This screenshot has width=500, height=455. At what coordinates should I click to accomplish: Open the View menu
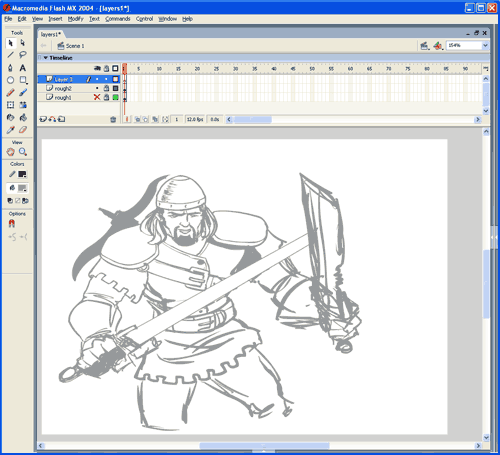click(x=37, y=19)
